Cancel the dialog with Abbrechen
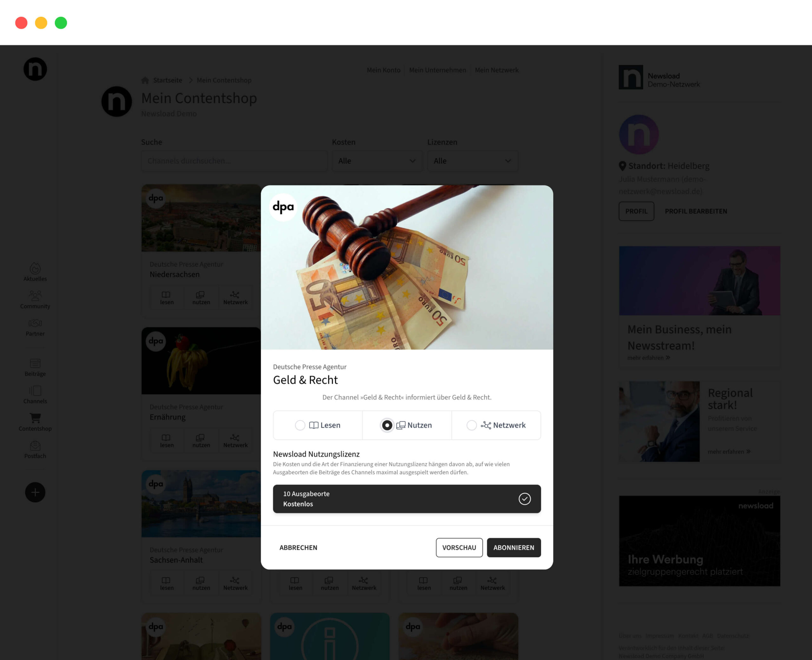This screenshot has height=660, width=812. [298, 547]
